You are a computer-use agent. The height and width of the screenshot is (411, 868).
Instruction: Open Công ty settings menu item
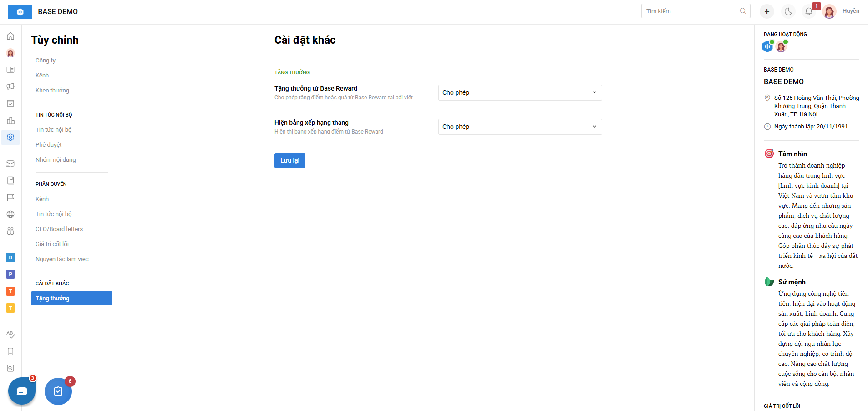pyautogui.click(x=46, y=61)
